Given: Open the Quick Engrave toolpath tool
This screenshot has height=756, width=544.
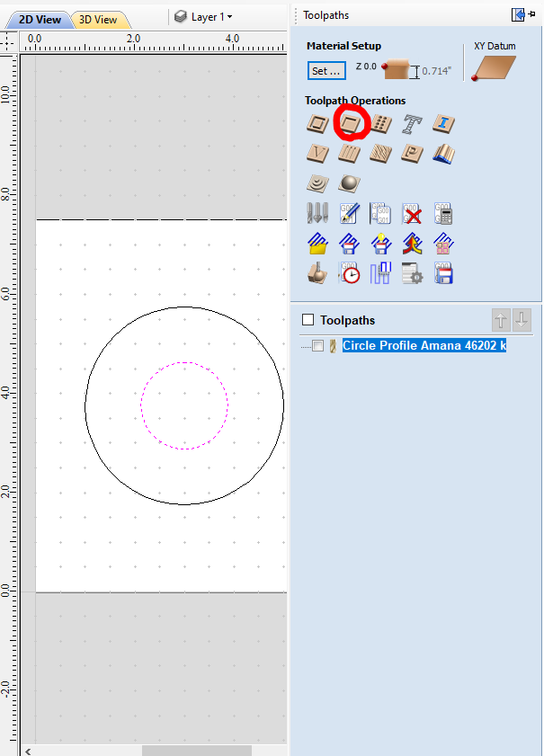Looking at the screenshot, I should [x=413, y=124].
